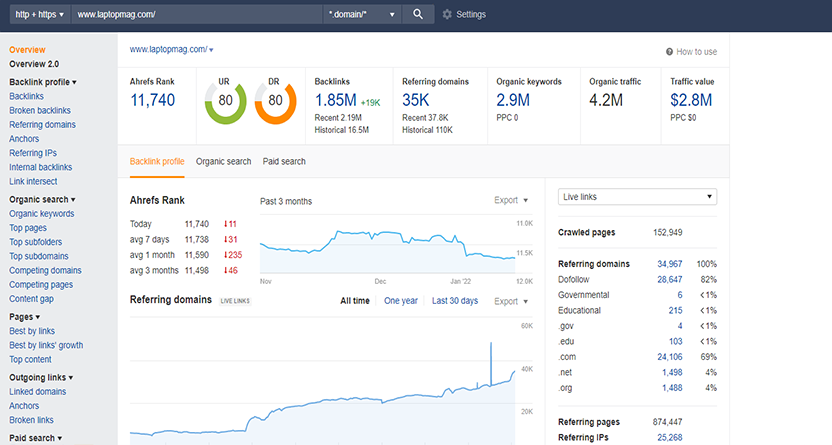Open Internal backlinks report
Screen dimensions: 832x445
point(40,167)
